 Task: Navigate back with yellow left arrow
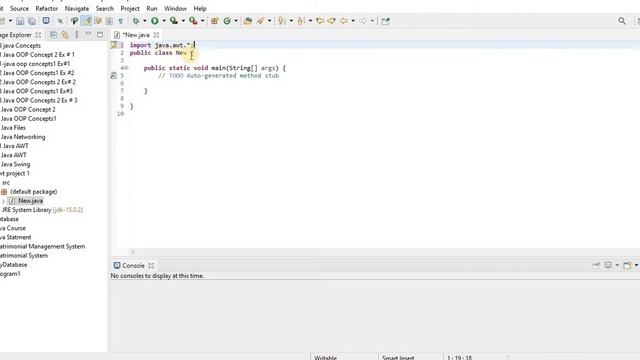click(344, 21)
